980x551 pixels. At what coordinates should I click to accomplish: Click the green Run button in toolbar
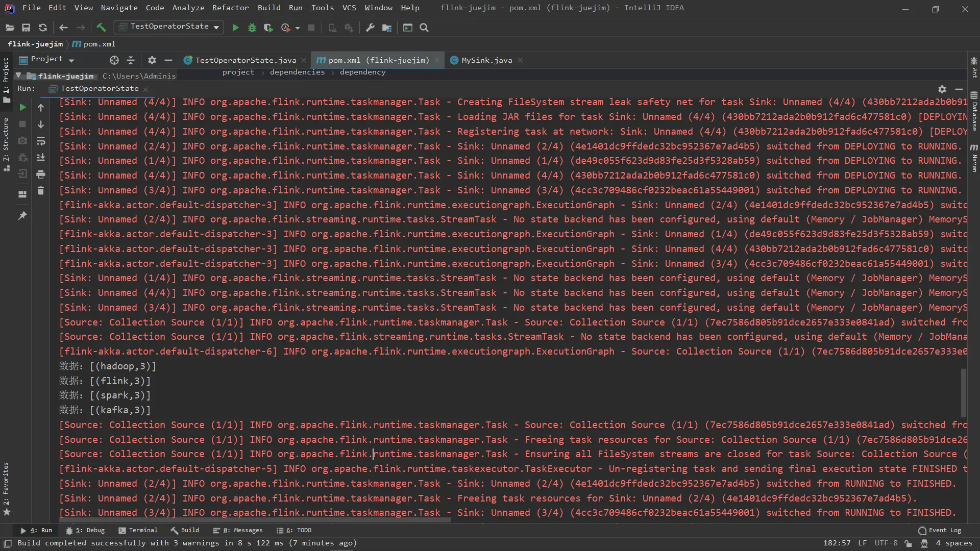coord(235,28)
